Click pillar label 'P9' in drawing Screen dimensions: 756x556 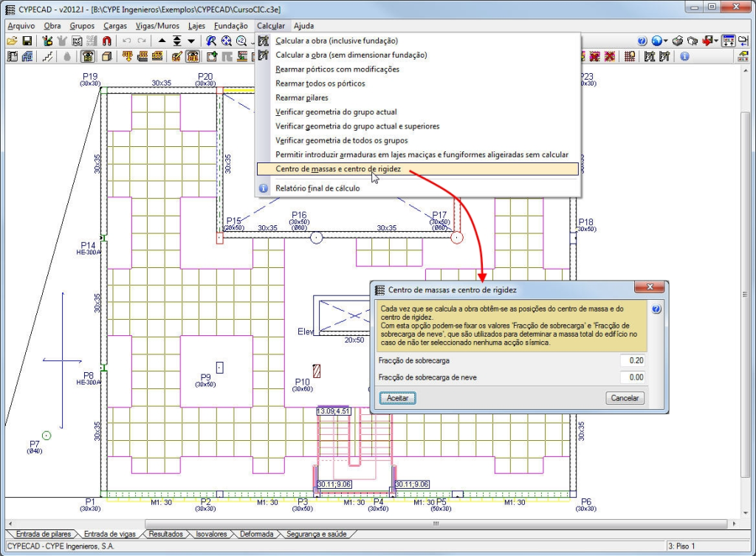pyautogui.click(x=205, y=377)
